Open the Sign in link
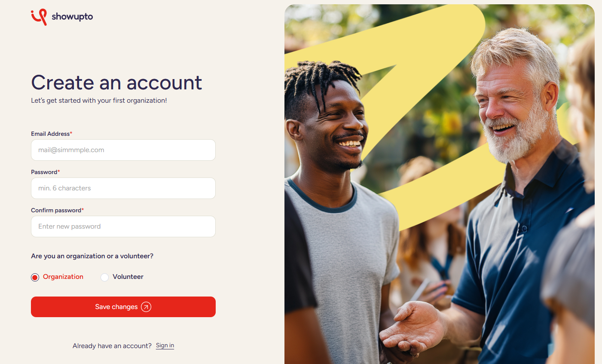The image size is (602, 364). [165, 346]
